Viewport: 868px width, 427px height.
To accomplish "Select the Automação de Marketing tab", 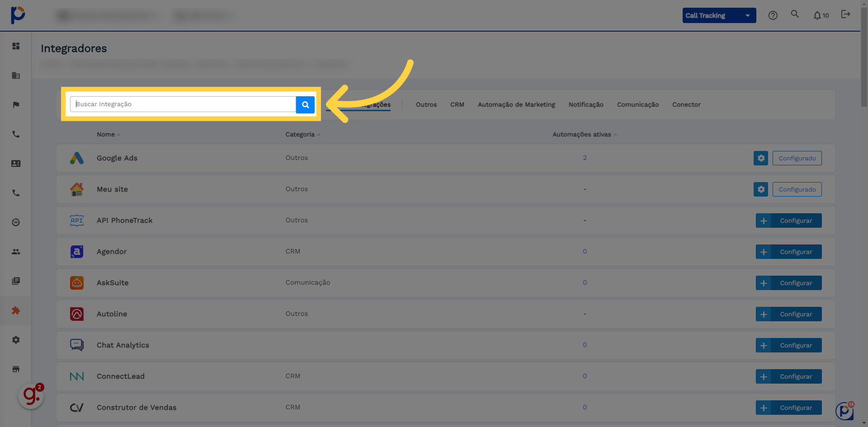I will click(x=516, y=105).
